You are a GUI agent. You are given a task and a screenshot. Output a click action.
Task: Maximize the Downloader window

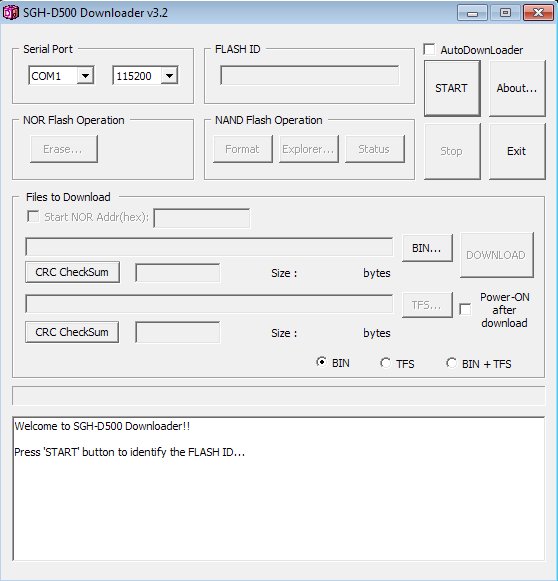(x=505, y=13)
